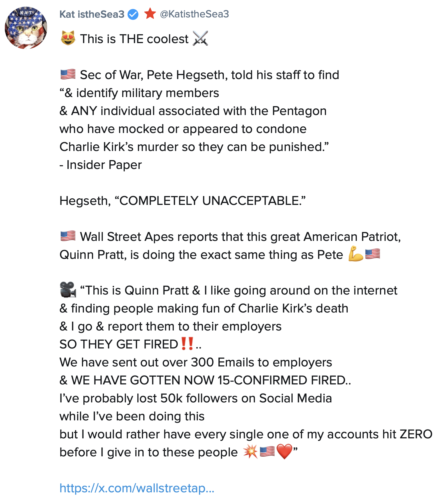This screenshot has height=504, width=447.
Task: Click the "- Insider Paper" attribution line
Action: (100, 165)
